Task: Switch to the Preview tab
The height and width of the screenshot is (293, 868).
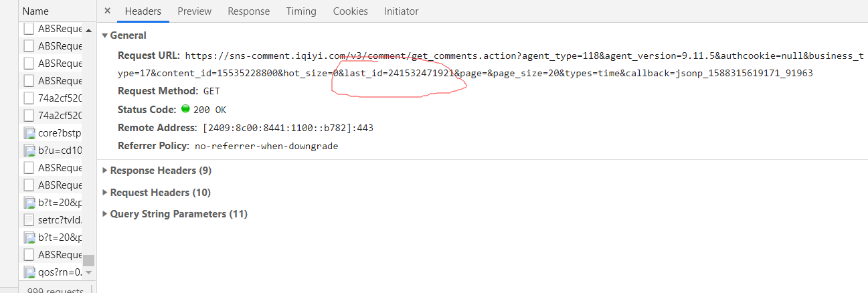Action: pyautogui.click(x=195, y=11)
